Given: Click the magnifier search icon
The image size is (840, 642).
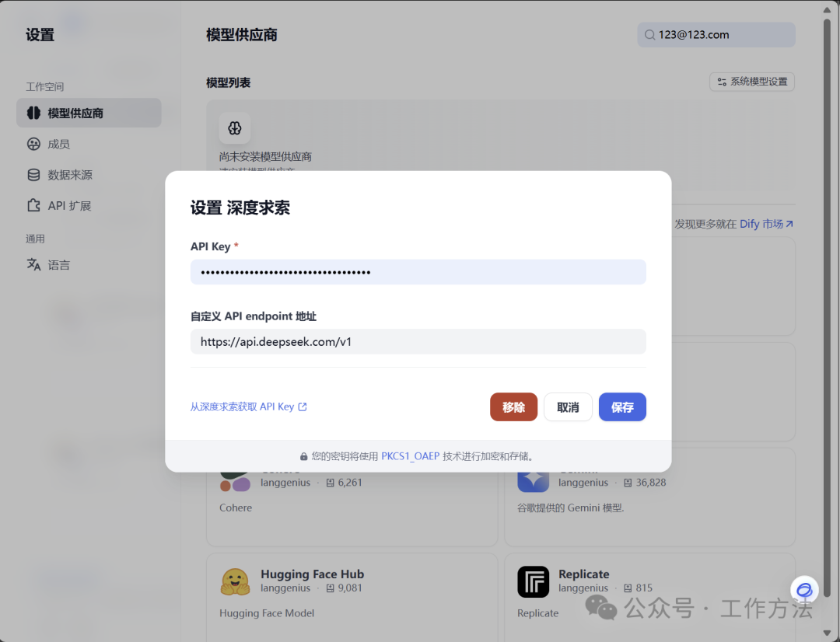Looking at the screenshot, I should (649, 35).
